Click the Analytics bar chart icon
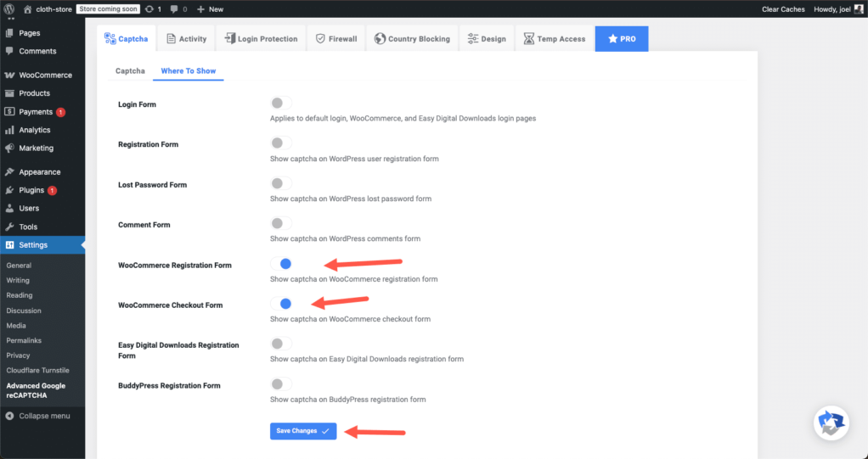Screen dimensions: 868x459 (x=9, y=130)
